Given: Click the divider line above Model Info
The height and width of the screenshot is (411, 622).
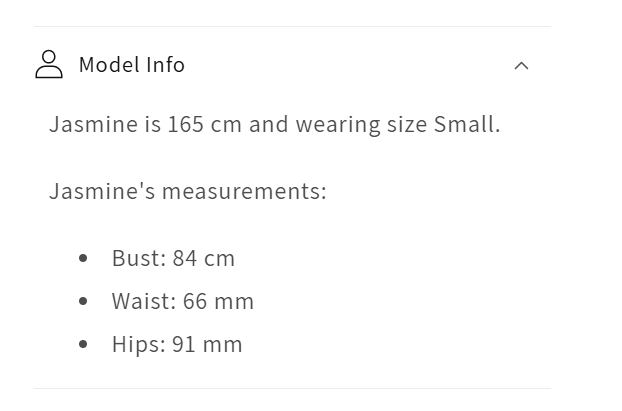Looking at the screenshot, I should 292,27.
